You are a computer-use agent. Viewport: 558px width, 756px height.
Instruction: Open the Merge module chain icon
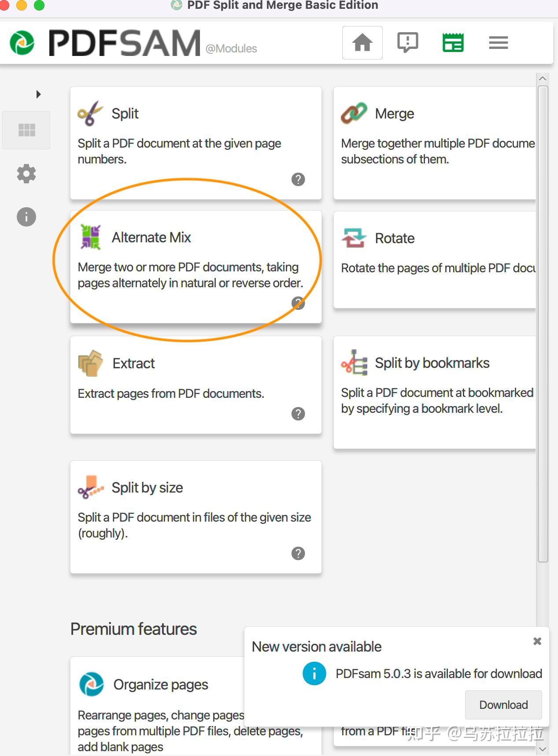[x=354, y=112]
